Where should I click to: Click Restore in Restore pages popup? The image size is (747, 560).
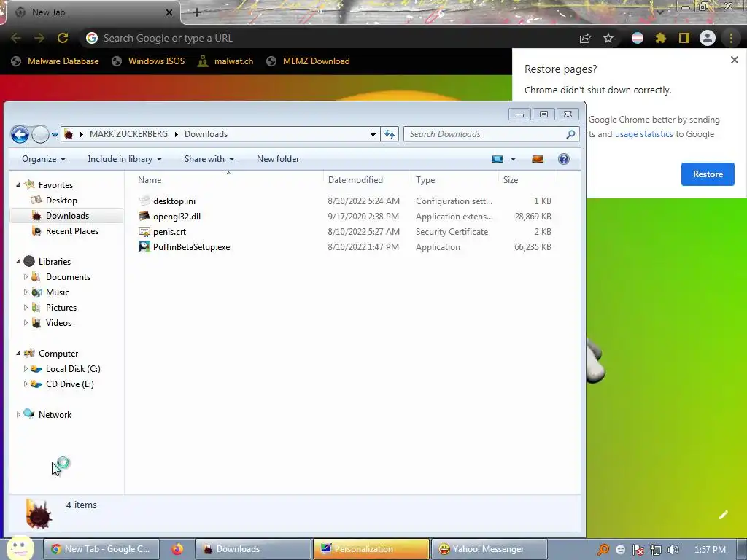(x=708, y=174)
